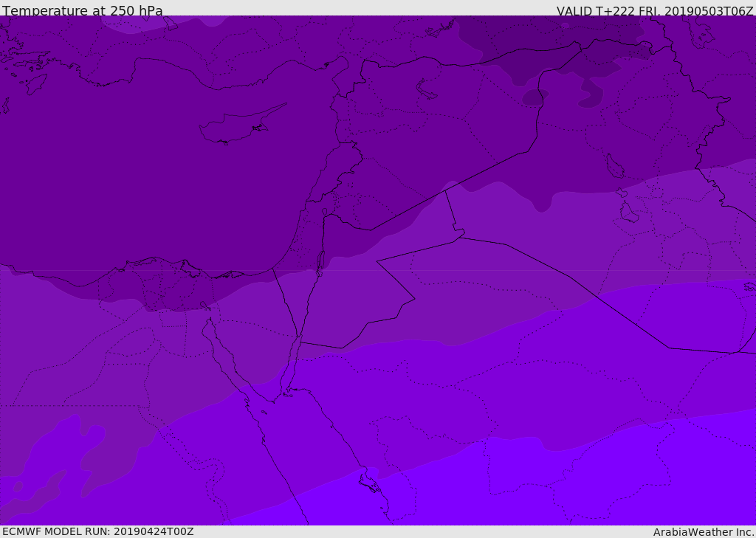Click the 'VALID T+222 FRI. 20190503T06Z' timestamp
756x538 pixels.
654,10
